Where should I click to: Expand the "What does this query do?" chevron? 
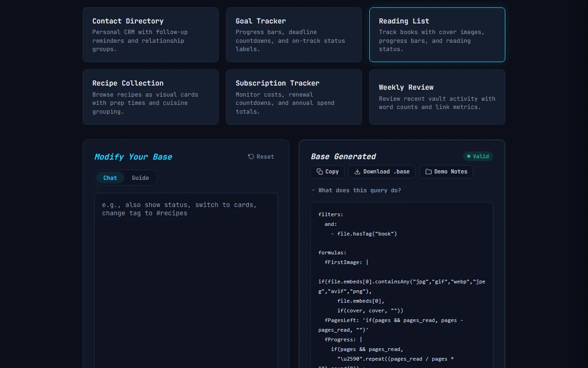[313, 190]
